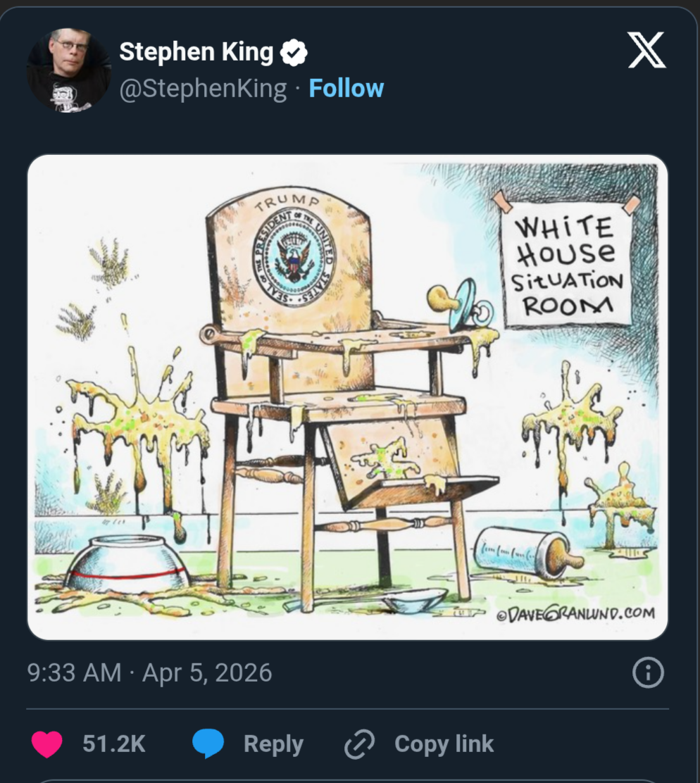Image resolution: width=700 pixels, height=783 pixels.
Task: Click the 9:33 AM Apr 5, 2026 timestamp
Action: click(x=149, y=672)
